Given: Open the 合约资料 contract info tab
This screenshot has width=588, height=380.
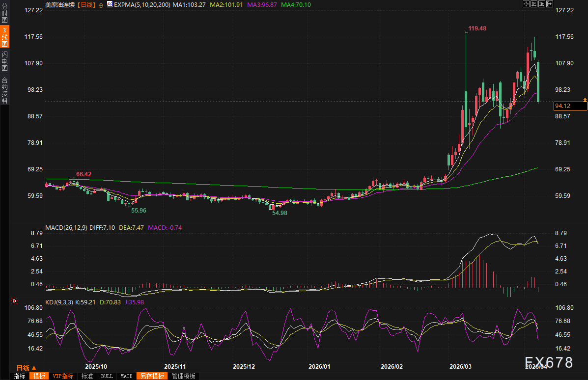Looking at the screenshot, I should (x=4, y=90).
